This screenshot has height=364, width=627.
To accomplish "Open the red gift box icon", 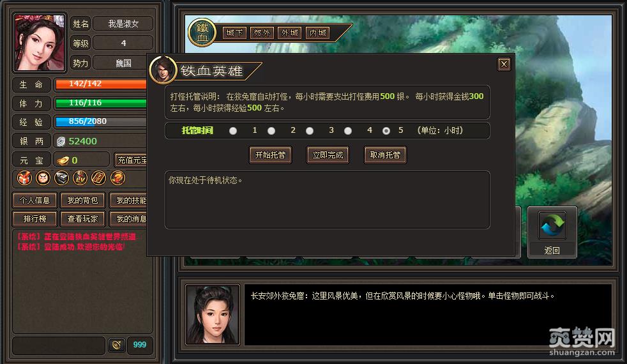I will (x=24, y=178).
